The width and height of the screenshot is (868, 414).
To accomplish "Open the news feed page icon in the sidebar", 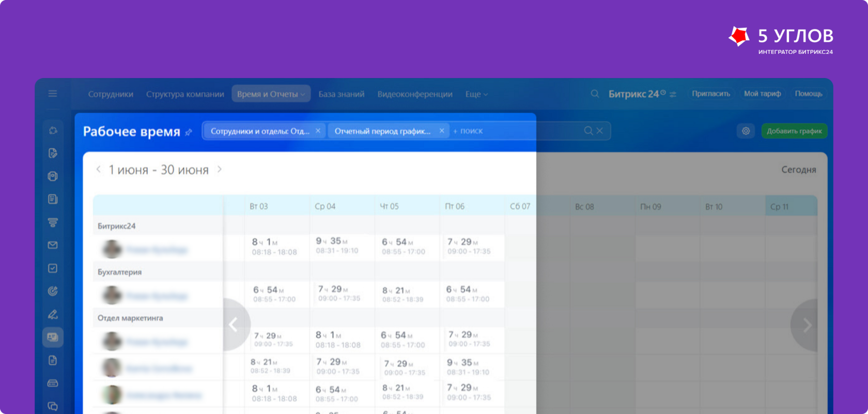I will pyautogui.click(x=53, y=199).
